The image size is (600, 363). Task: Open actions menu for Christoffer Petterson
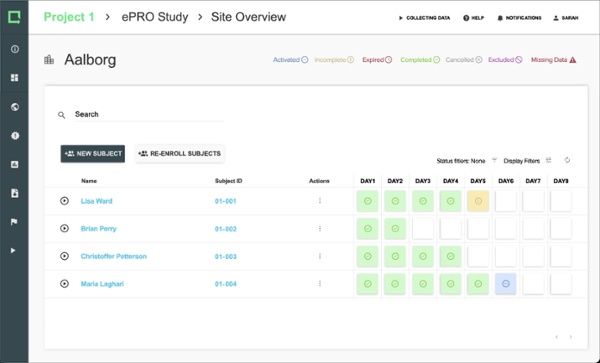[x=320, y=256]
